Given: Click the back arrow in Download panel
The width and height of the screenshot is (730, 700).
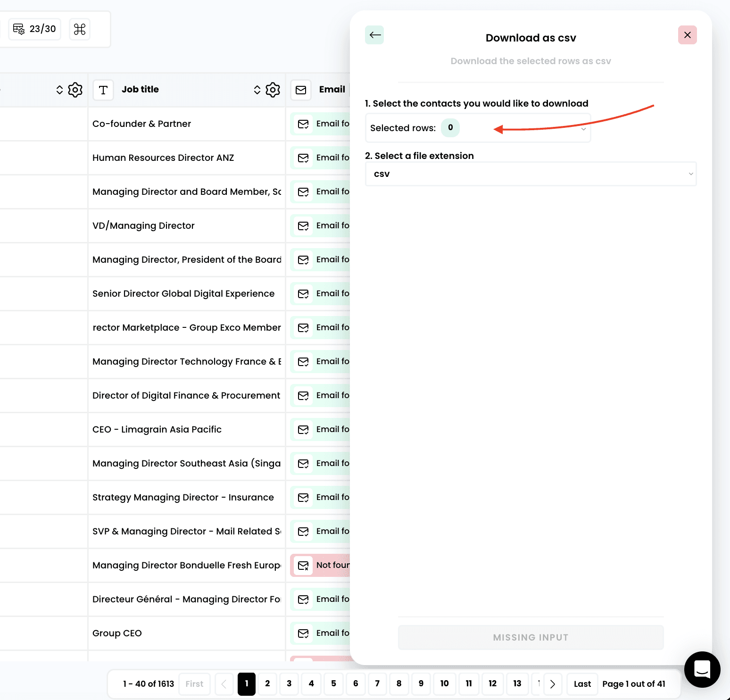Looking at the screenshot, I should tap(374, 35).
